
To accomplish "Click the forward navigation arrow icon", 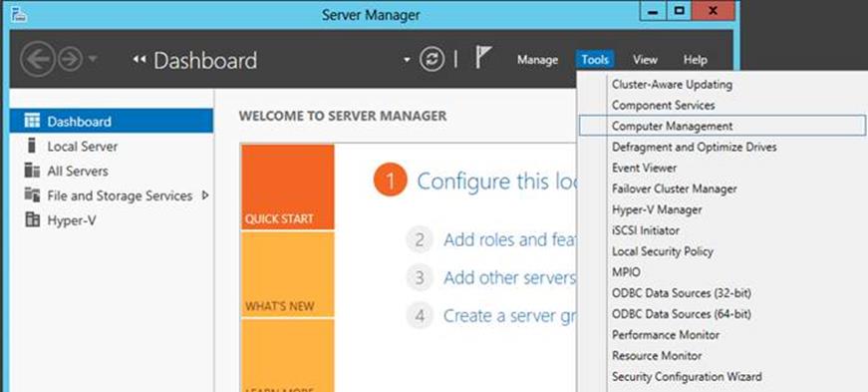I will [x=71, y=59].
